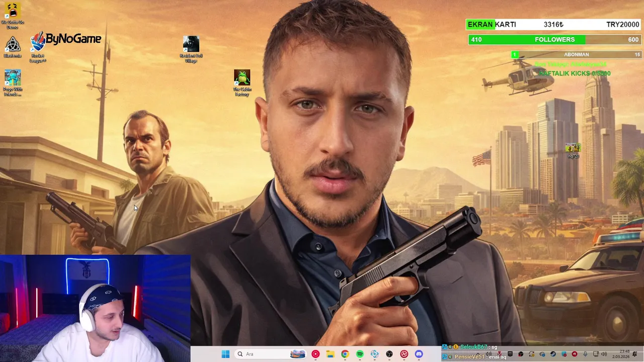Open Spotify from the taskbar
The width and height of the screenshot is (644, 362).
[360, 354]
